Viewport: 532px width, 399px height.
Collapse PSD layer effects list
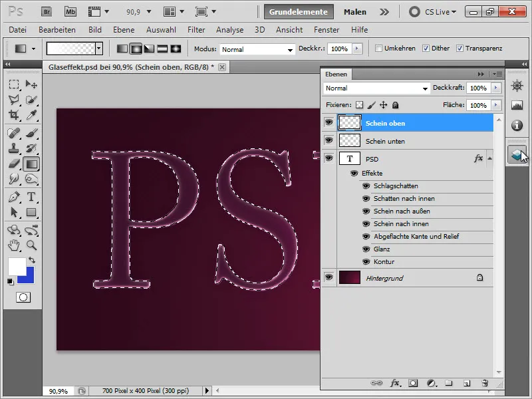click(489, 158)
